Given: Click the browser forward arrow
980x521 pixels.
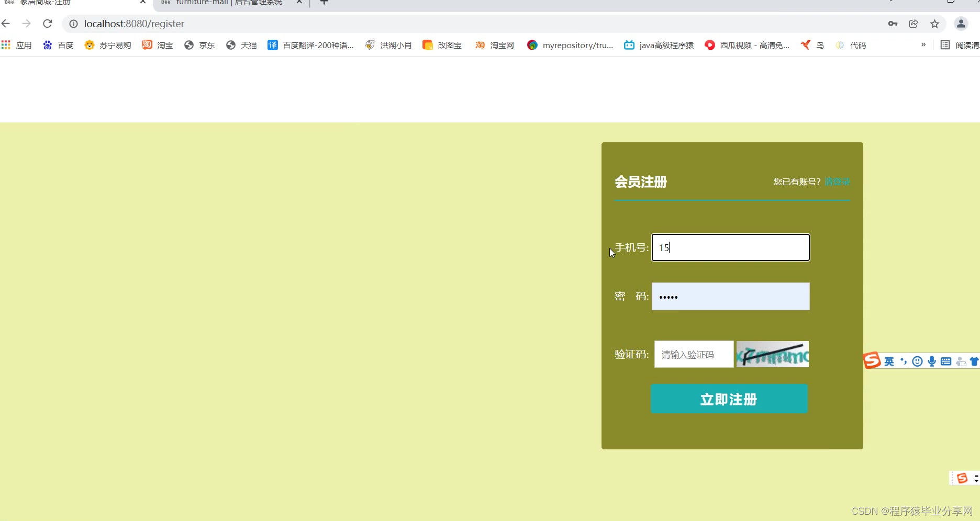Looking at the screenshot, I should pos(27,24).
